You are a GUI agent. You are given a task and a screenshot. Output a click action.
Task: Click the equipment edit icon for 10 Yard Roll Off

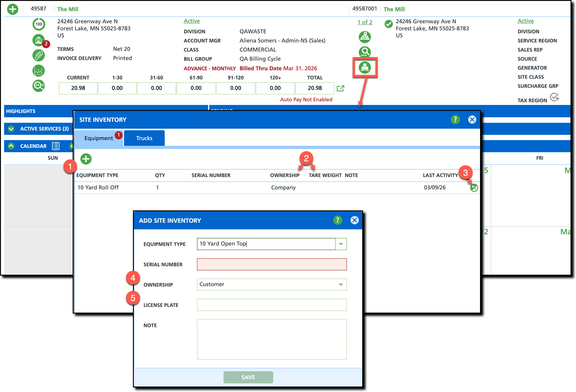point(474,188)
